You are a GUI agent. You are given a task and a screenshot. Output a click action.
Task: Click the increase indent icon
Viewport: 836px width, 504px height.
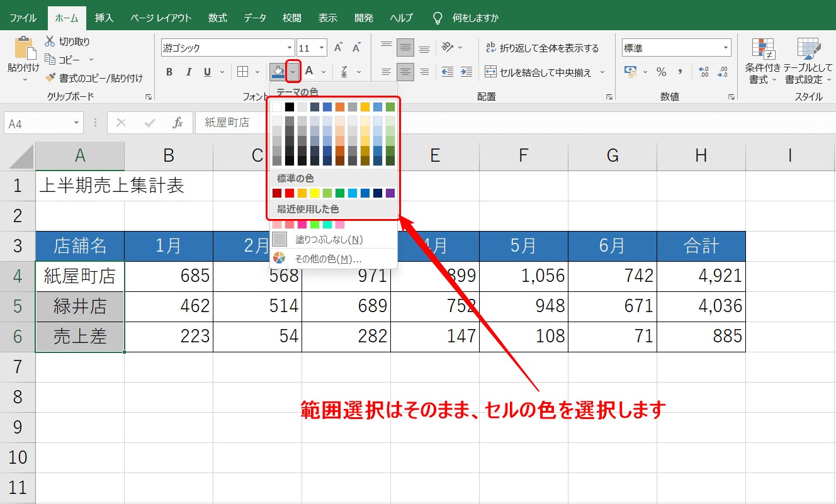click(x=466, y=72)
